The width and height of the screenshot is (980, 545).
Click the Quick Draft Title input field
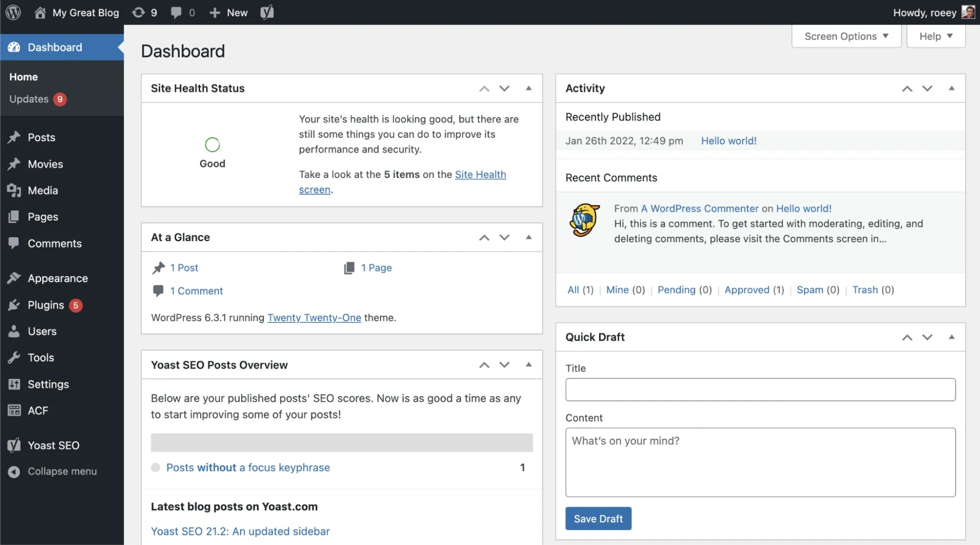pos(760,390)
